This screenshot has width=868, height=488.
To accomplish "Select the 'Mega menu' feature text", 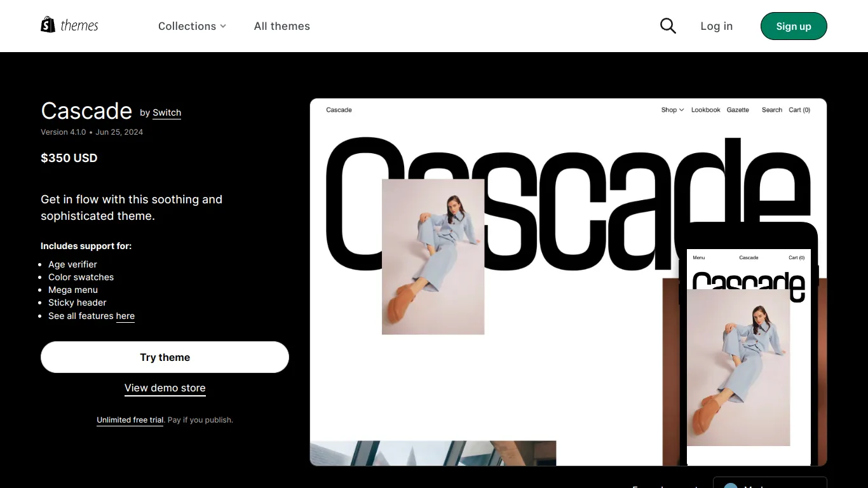I will 73,290.
